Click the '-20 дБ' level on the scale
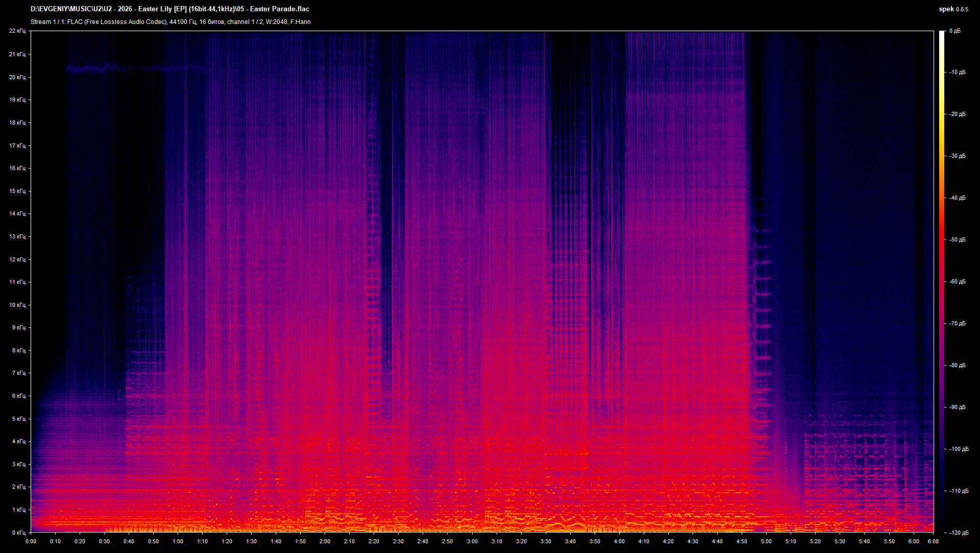 pyautogui.click(x=958, y=114)
